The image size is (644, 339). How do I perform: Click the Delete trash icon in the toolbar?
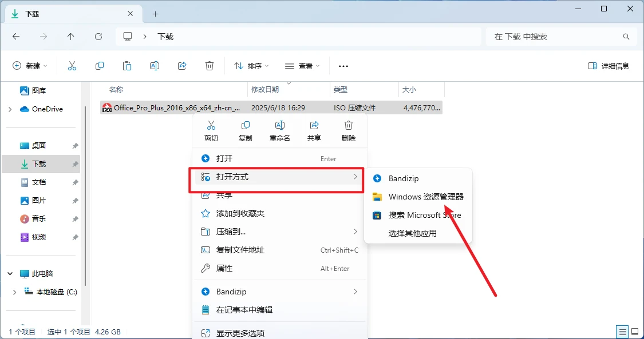210,66
